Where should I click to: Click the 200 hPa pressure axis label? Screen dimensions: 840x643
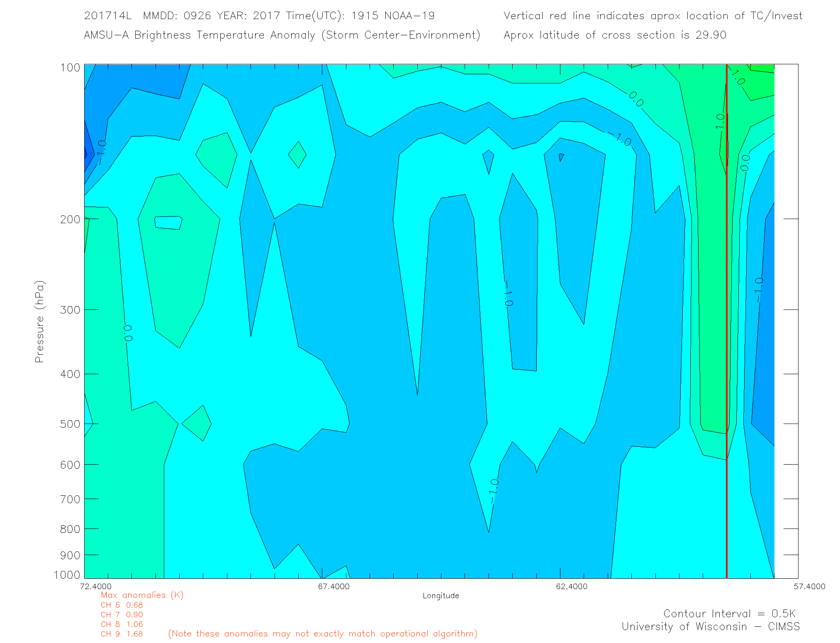coord(70,219)
